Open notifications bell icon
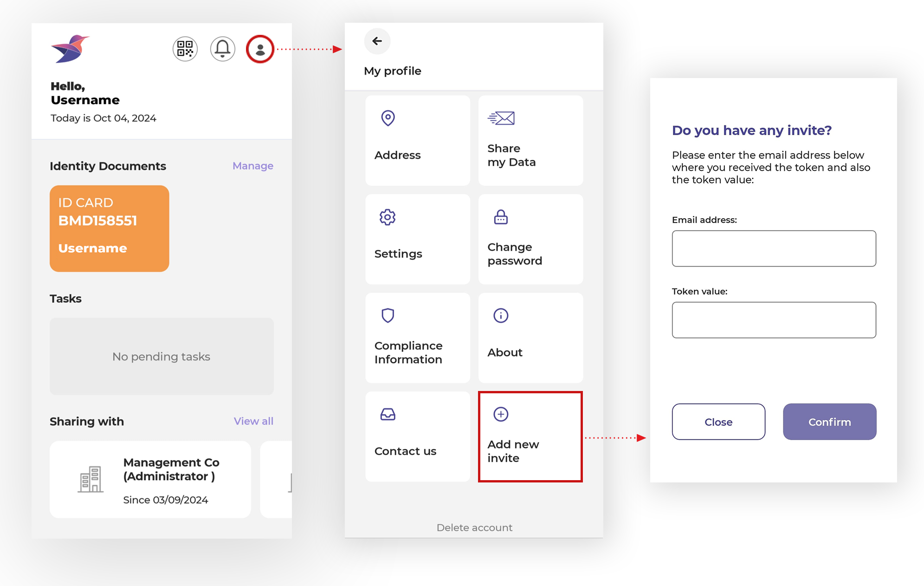The image size is (924, 586). pos(223,49)
